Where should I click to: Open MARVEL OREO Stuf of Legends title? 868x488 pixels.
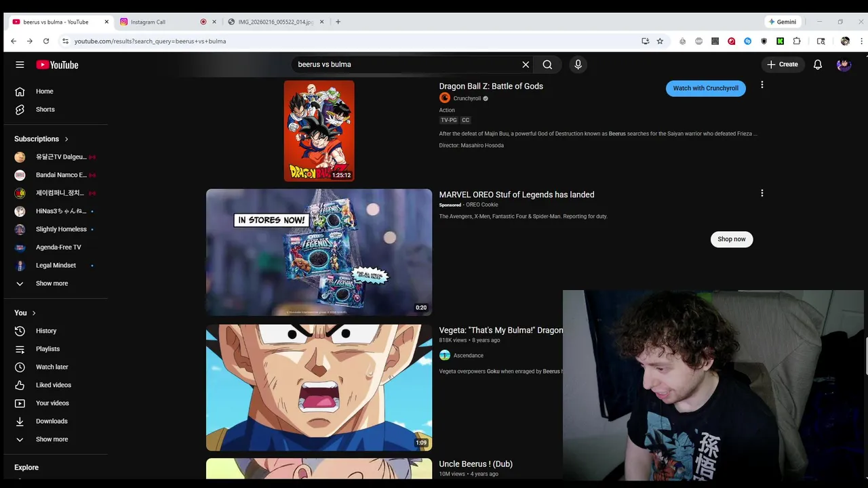coord(517,195)
